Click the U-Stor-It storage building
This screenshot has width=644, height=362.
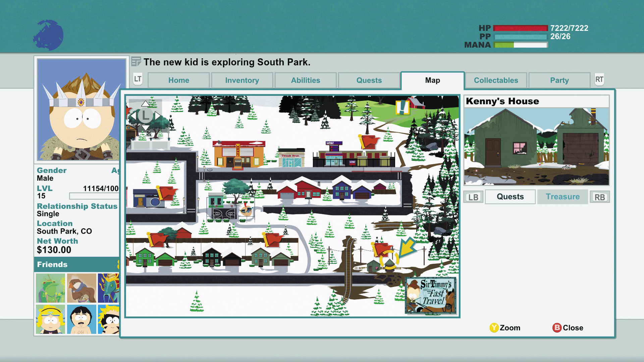click(x=354, y=155)
